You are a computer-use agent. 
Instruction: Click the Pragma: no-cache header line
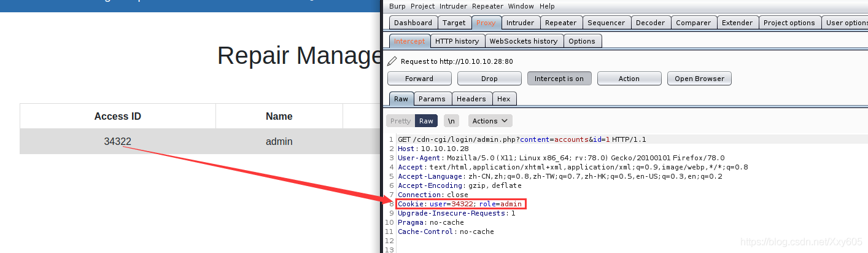point(431,222)
